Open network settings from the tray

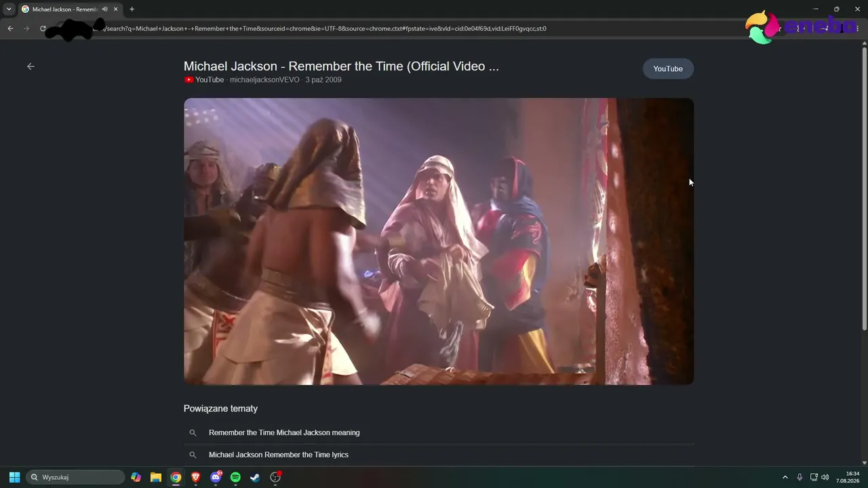(814, 477)
